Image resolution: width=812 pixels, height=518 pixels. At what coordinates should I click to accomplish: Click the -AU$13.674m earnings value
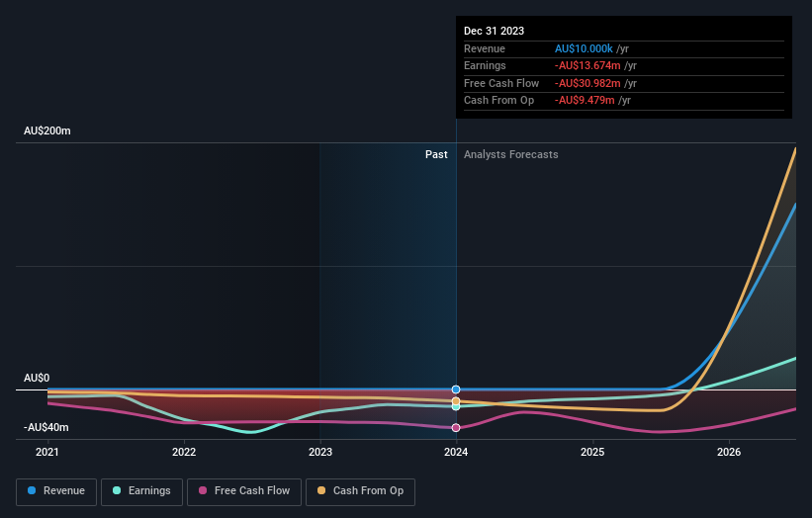(587, 65)
